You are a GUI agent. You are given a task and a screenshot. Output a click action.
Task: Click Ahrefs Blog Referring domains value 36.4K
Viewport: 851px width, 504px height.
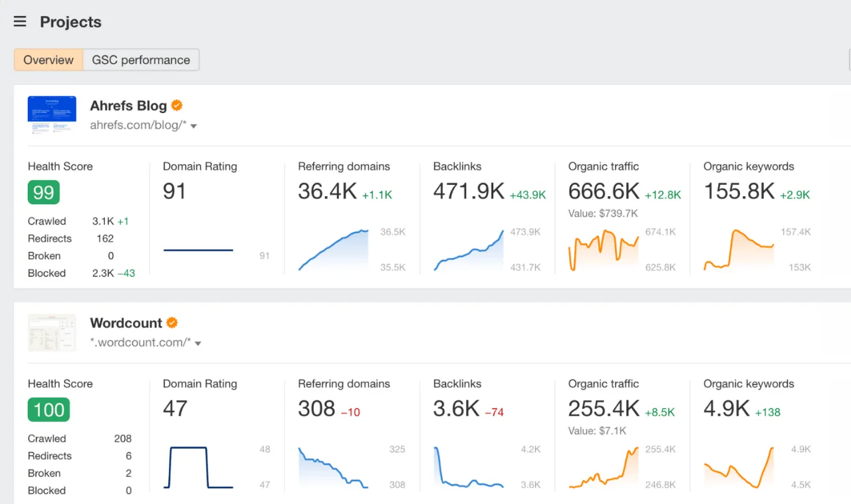click(x=328, y=191)
